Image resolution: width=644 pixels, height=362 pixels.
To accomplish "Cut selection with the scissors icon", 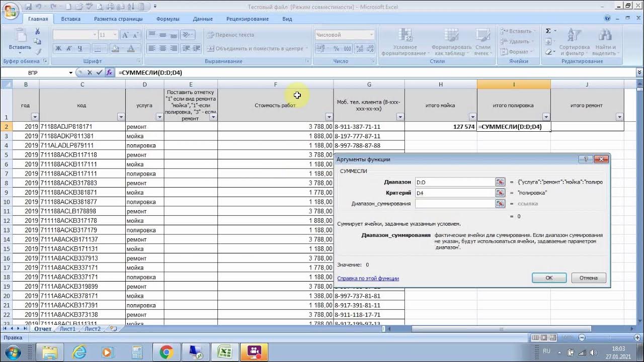I will click(x=37, y=32).
